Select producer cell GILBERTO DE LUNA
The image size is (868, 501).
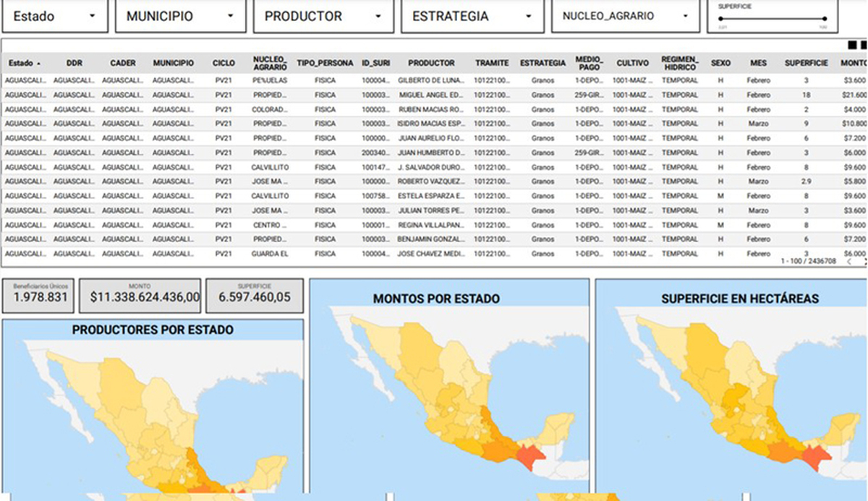431,80
